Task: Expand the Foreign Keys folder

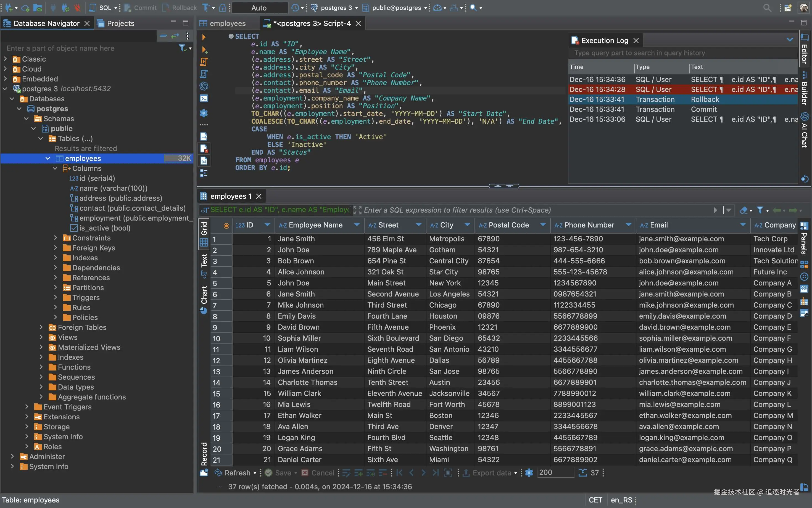Action: click(56, 248)
